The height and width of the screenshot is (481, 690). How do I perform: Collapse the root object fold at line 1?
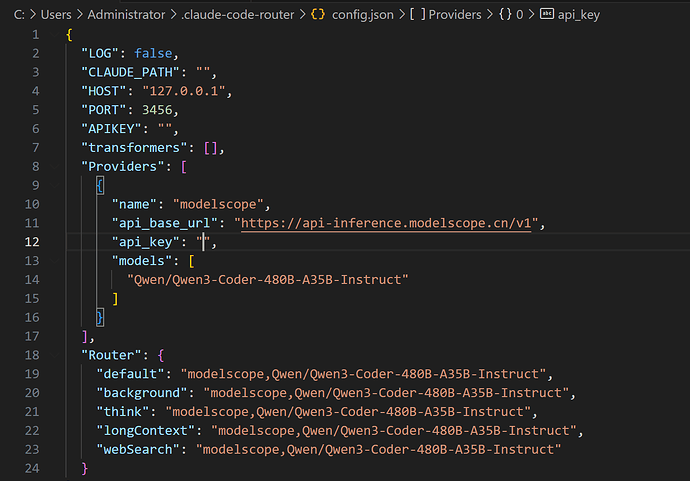coord(55,34)
